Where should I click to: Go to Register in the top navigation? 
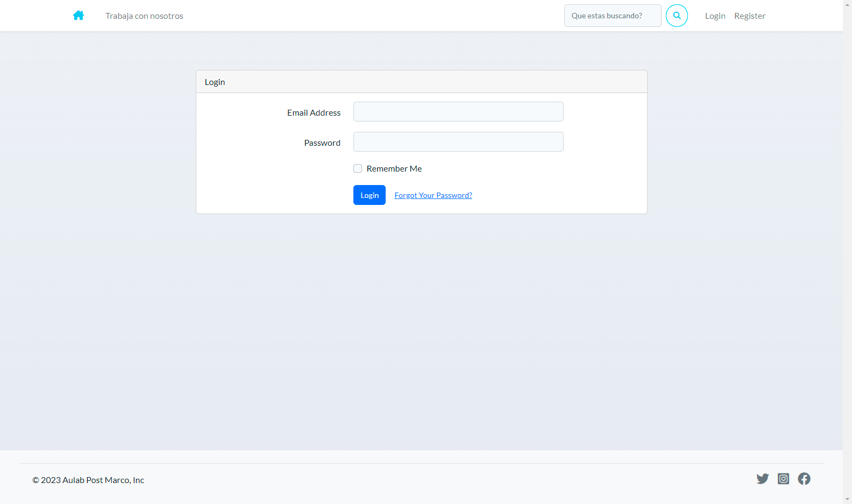pyautogui.click(x=749, y=16)
